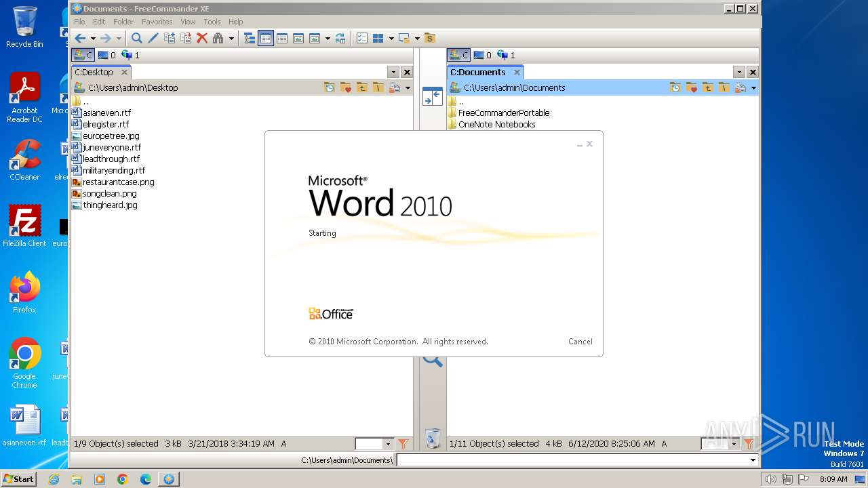Click the desktop drive 0 button in left pane
Viewport: 868px width, 488px height.
coord(107,55)
